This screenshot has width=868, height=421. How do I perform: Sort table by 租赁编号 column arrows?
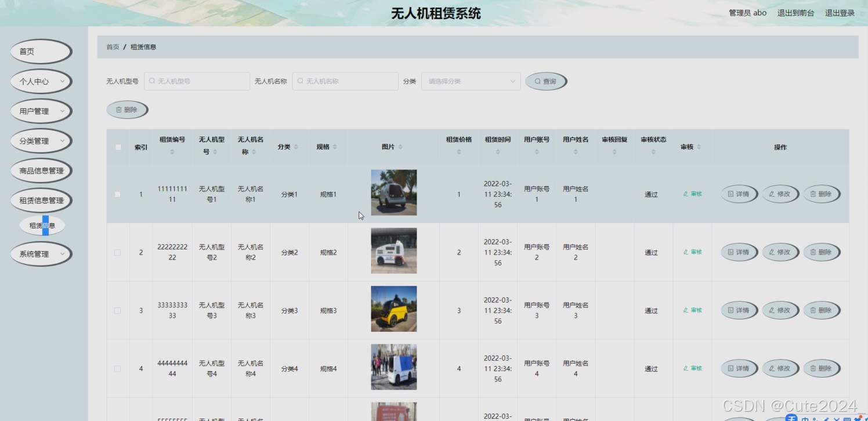[x=172, y=152]
